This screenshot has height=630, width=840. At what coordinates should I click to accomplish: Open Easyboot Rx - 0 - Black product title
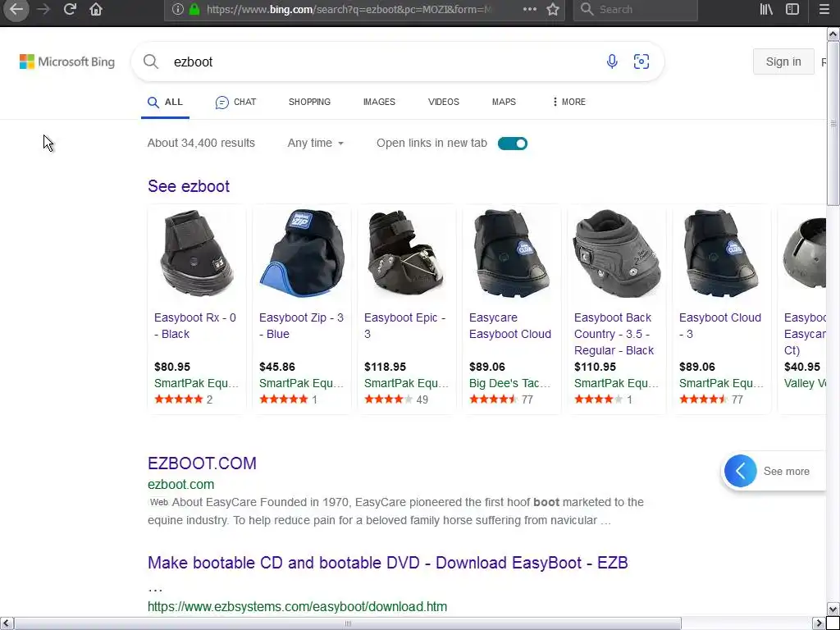[195, 326]
